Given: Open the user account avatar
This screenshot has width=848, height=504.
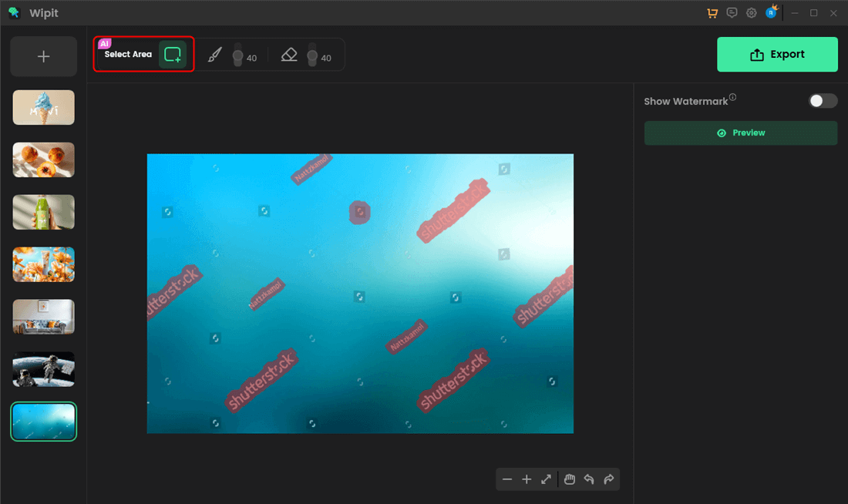Looking at the screenshot, I should pyautogui.click(x=771, y=12).
